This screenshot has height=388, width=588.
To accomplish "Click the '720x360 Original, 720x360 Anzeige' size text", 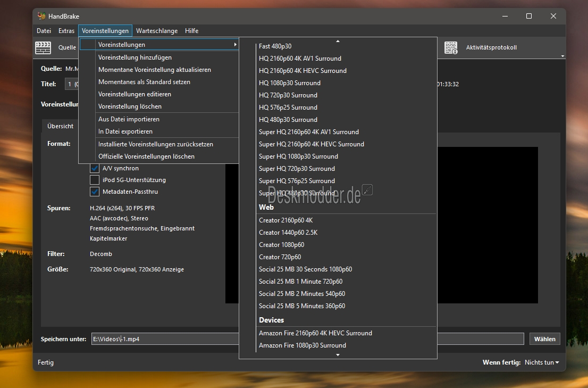I will 137,269.
